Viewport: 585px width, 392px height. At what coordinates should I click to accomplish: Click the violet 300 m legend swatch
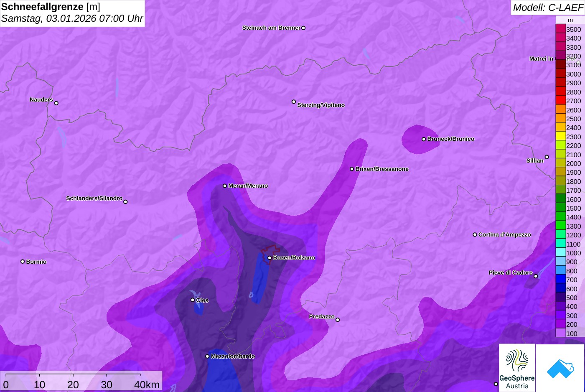(x=560, y=316)
